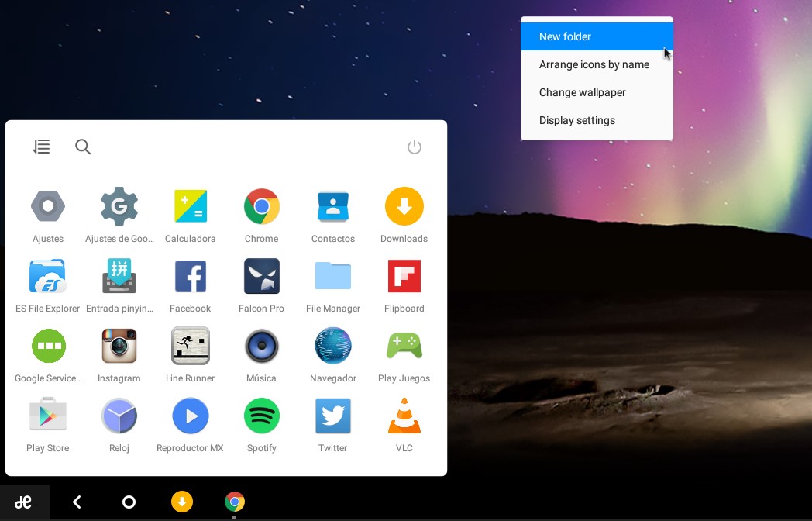Open Display settings from context menu

(x=597, y=120)
